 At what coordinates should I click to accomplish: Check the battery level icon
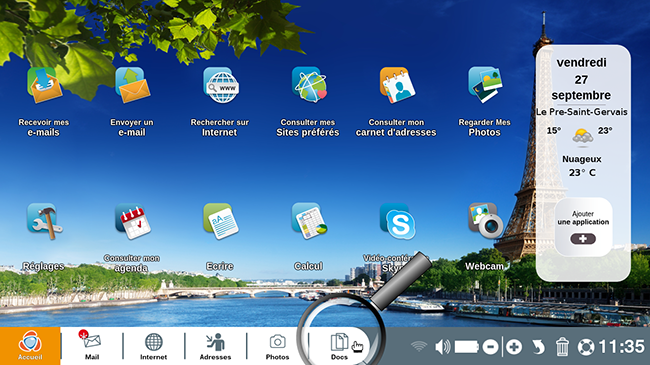pos(467,346)
